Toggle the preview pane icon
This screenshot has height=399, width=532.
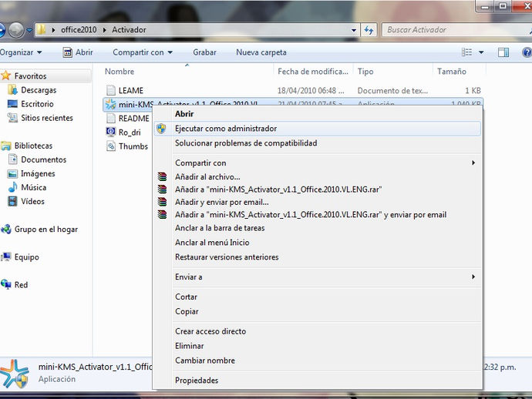(x=503, y=52)
